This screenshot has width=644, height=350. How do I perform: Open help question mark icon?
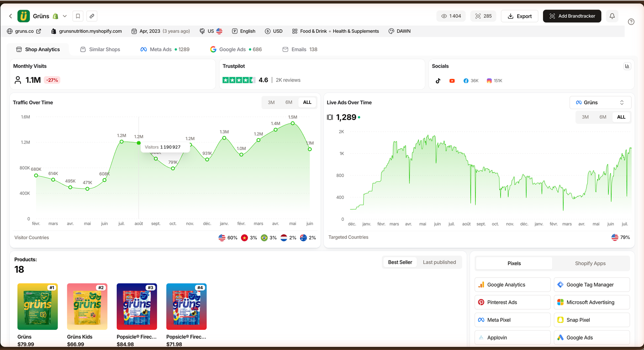pos(631,22)
